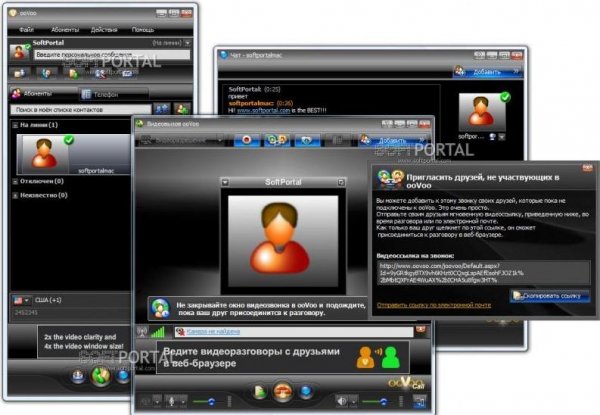Click Добавить button in chat window
This screenshot has height=415, width=600.
click(x=488, y=72)
